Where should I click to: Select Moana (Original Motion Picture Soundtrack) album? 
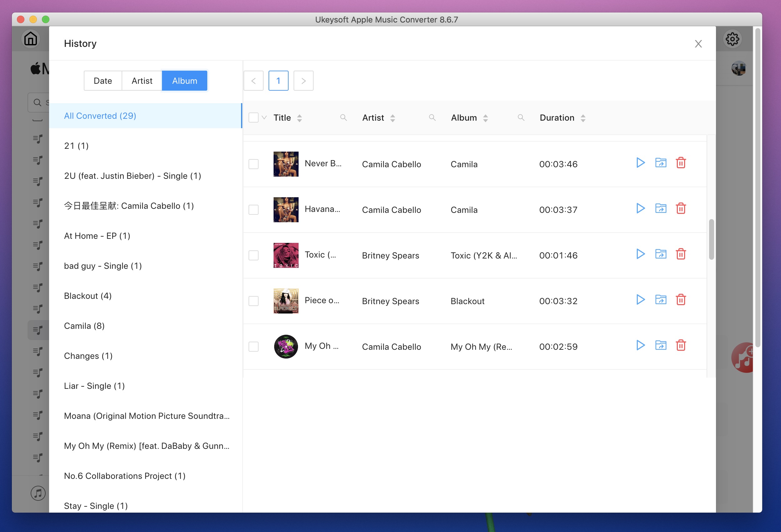[145, 416]
